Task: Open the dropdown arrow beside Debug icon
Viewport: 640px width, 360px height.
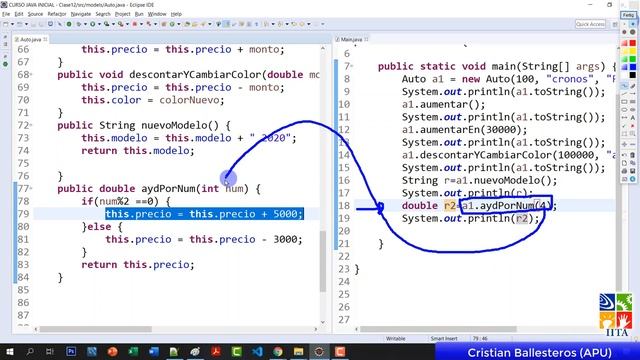Action: [85, 24]
